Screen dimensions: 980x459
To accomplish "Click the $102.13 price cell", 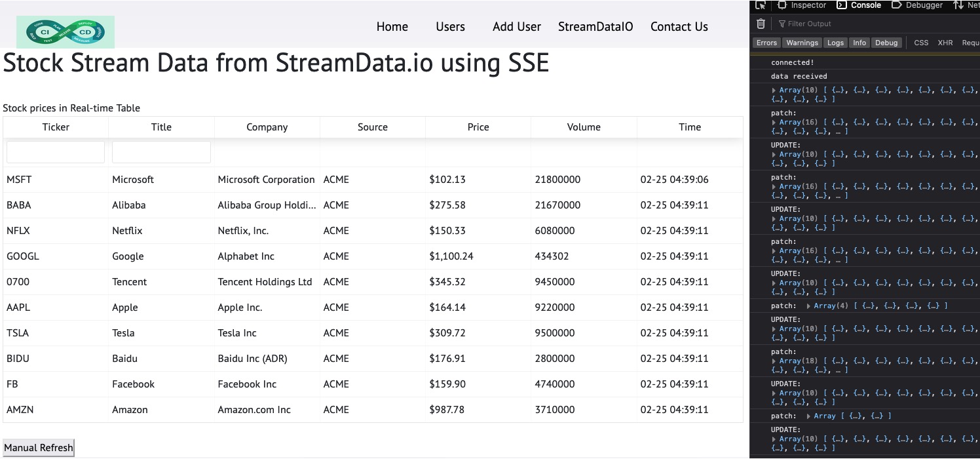I will (x=478, y=180).
